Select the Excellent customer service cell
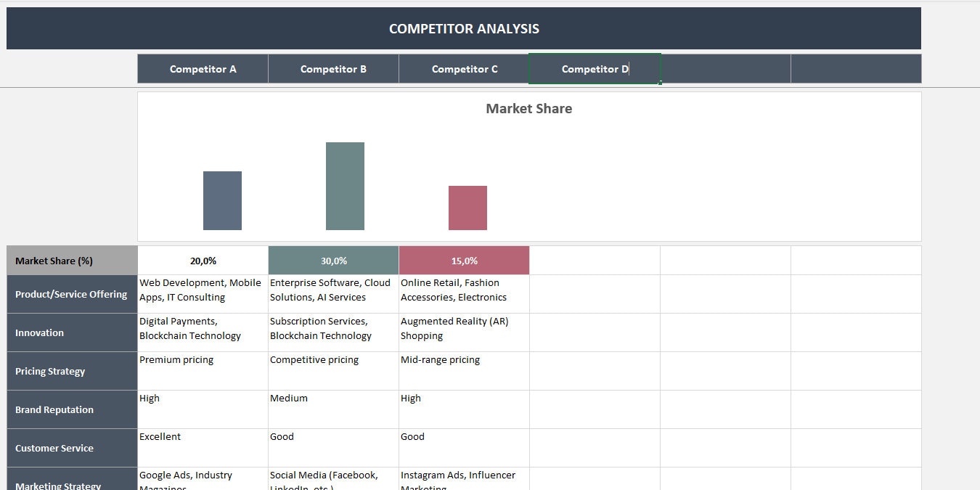Viewport: 980px width, 490px height. click(203, 447)
